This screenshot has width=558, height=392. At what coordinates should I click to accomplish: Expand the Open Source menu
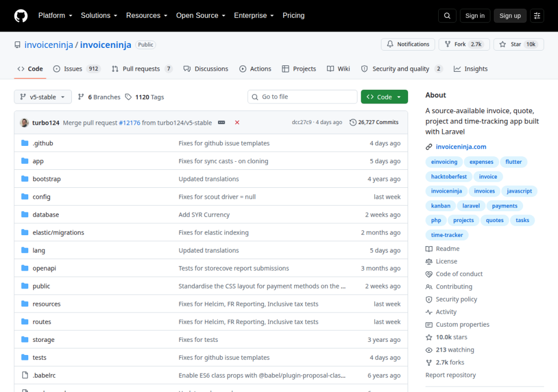[201, 16]
